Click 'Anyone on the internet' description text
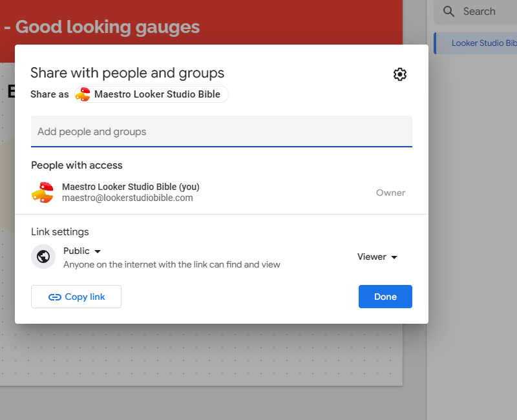 pos(171,264)
